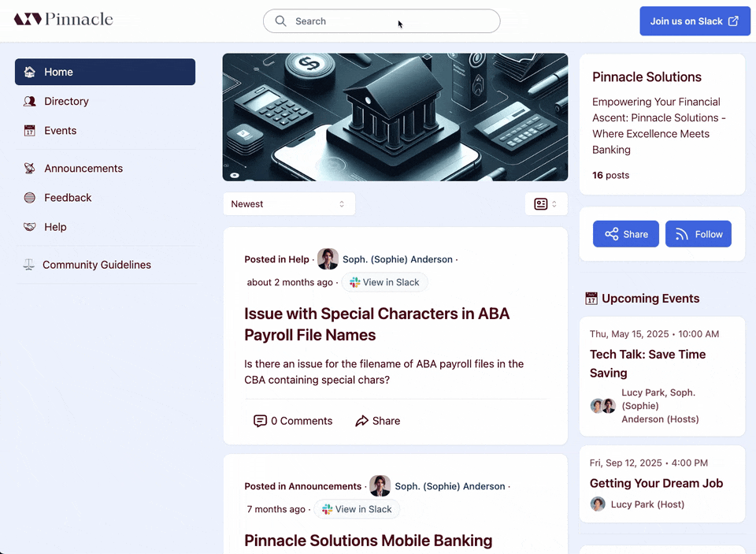
Task: Click the Home house icon in sidebar
Action: click(30, 72)
